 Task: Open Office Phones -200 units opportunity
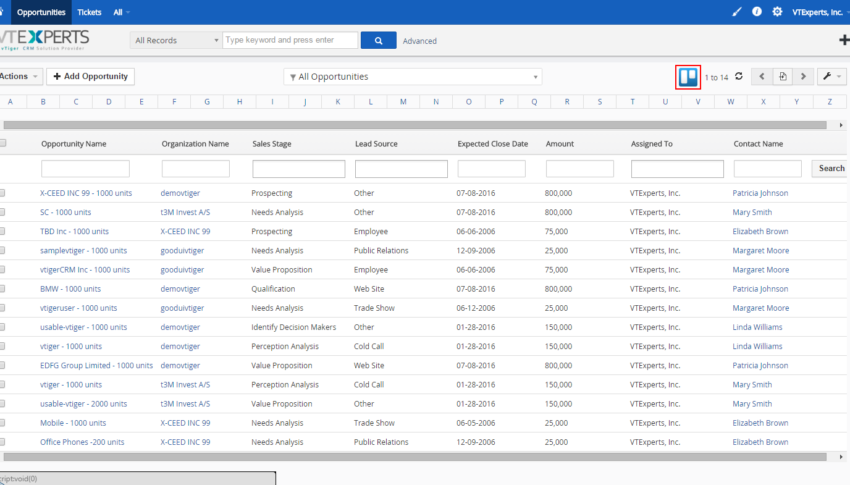(x=82, y=442)
